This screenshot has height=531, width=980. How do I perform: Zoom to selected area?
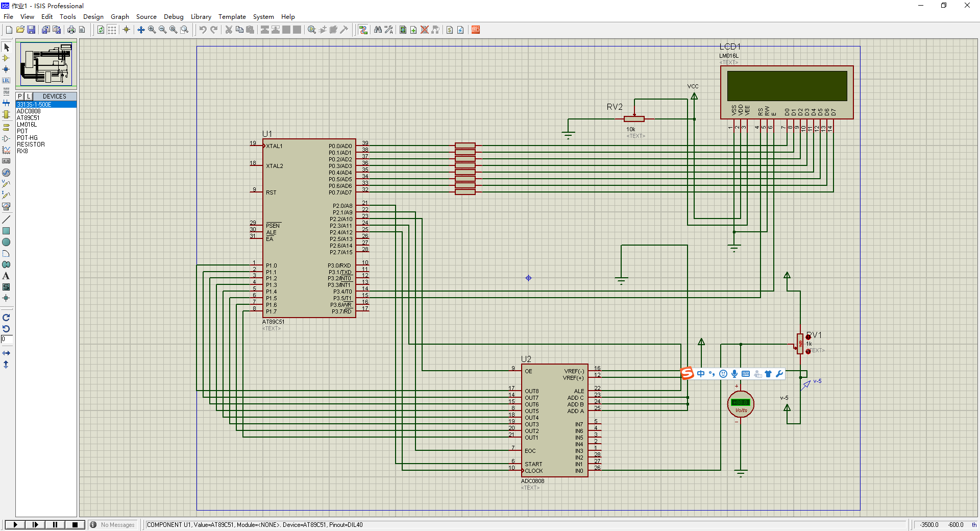[x=184, y=30]
